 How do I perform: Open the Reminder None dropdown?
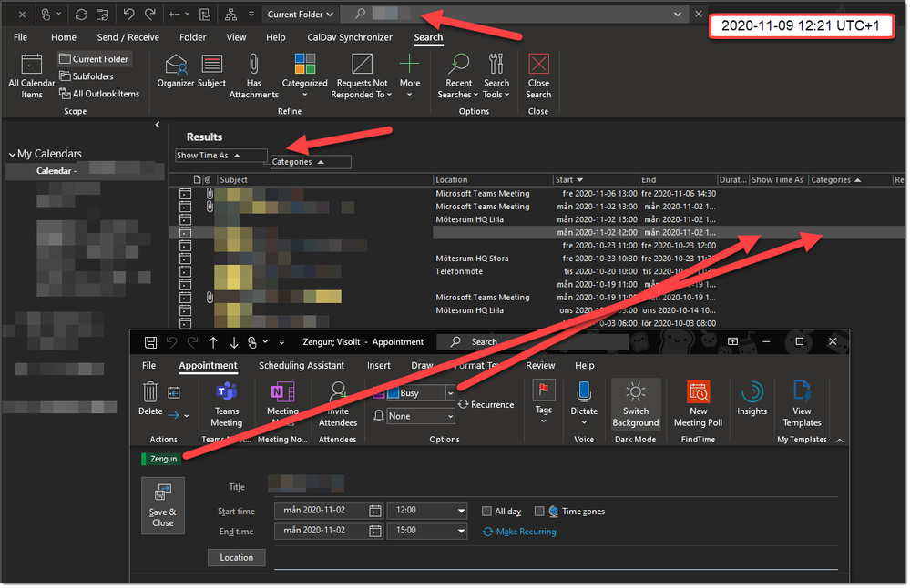[x=450, y=416]
